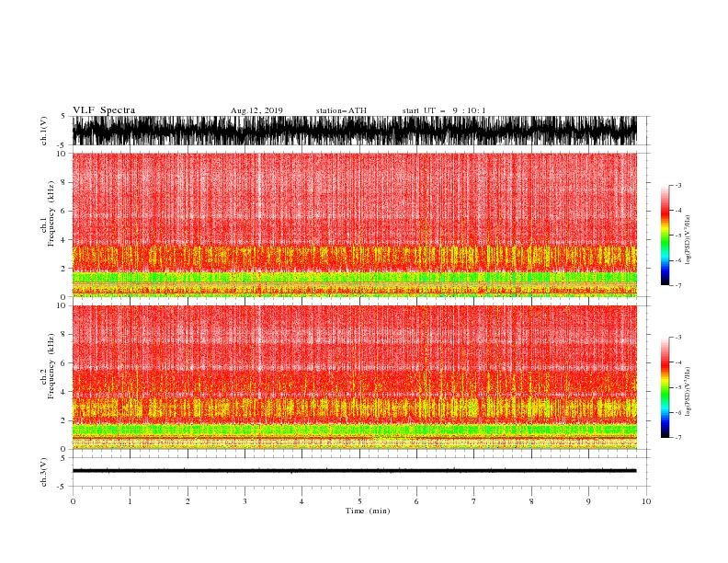728x563 pixels.
Task: Click the 'ch.3(V)' axis label
Action: (x=44, y=472)
